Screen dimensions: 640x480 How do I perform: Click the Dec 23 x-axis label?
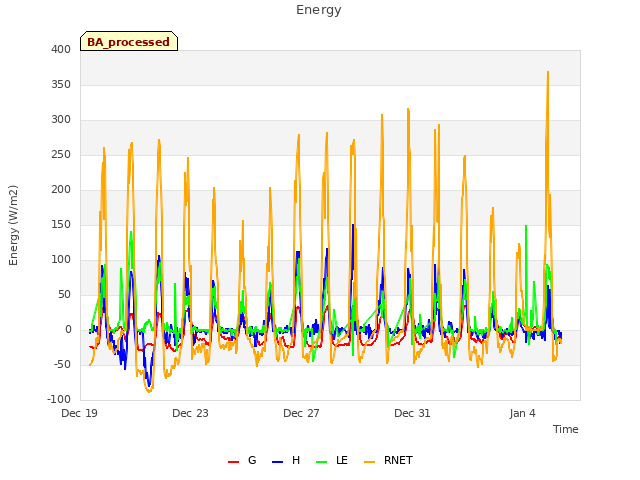click(190, 413)
